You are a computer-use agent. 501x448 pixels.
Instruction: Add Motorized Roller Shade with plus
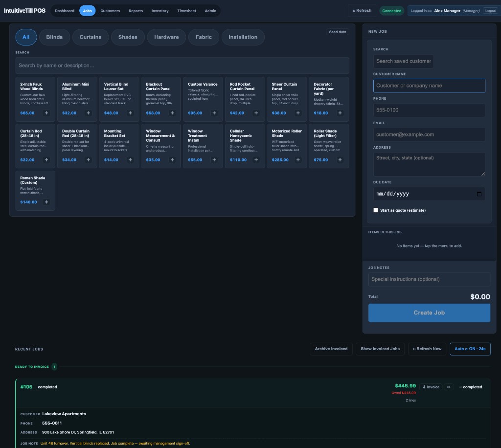tap(298, 159)
